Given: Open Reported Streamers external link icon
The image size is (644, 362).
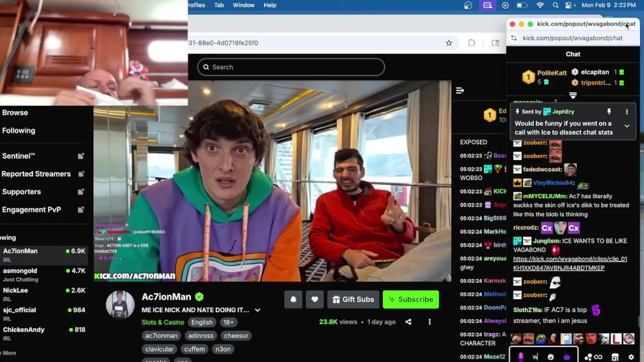Looking at the screenshot, I should point(80,174).
